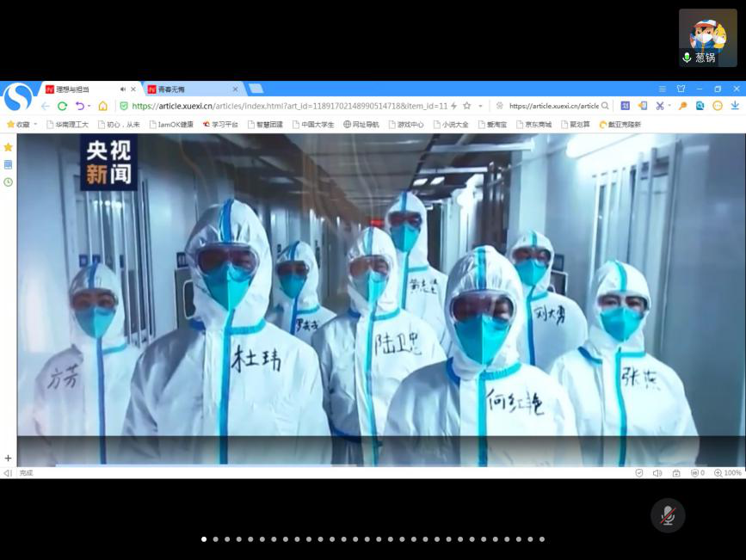
Task: Mute audio on the 理想与担当 tab
Action: pyautogui.click(x=123, y=89)
